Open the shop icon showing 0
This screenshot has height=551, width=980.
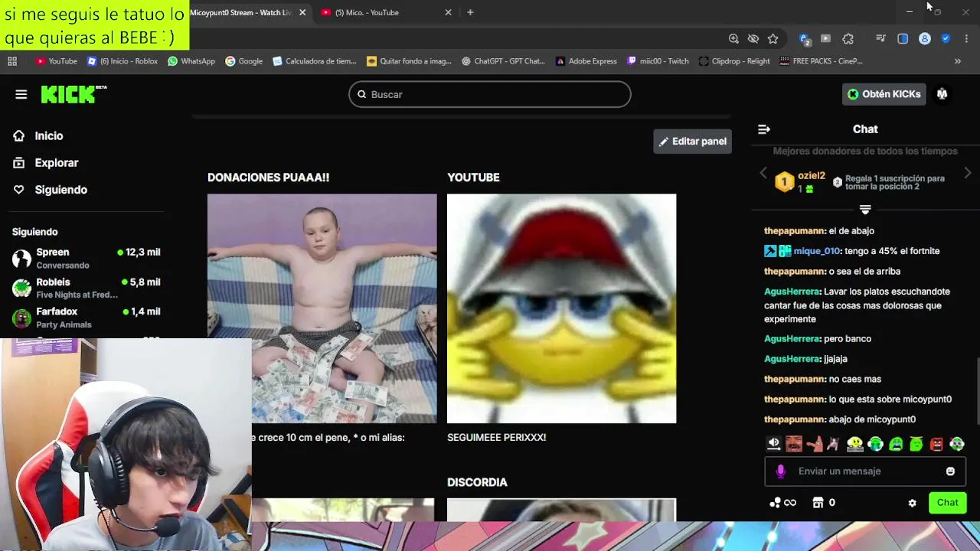tap(824, 503)
